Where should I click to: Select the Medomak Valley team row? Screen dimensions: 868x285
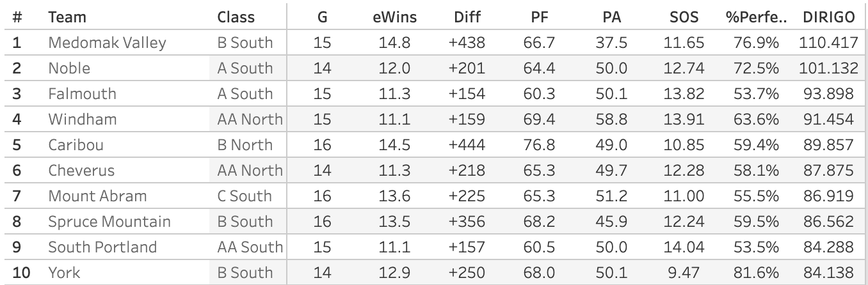(434, 43)
